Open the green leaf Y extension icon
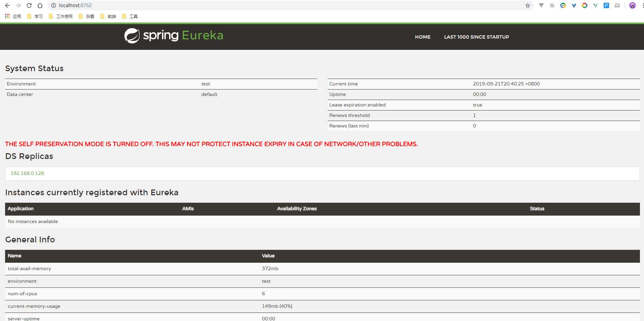644x321 pixels. tap(596, 5)
